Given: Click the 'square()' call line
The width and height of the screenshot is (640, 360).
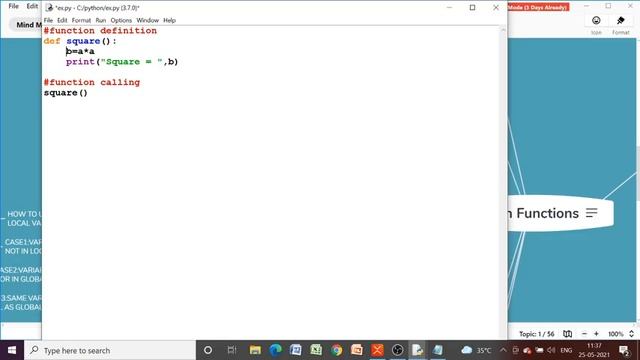Looking at the screenshot, I should tap(66, 93).
